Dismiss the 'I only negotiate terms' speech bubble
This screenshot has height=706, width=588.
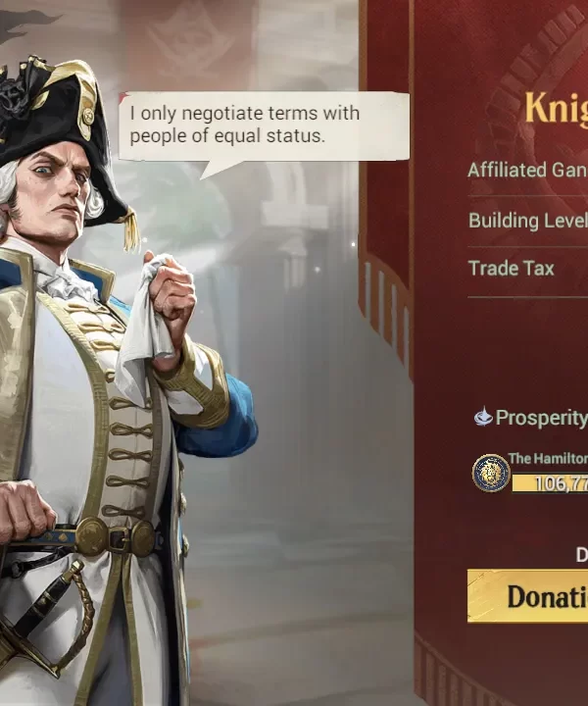264,126
